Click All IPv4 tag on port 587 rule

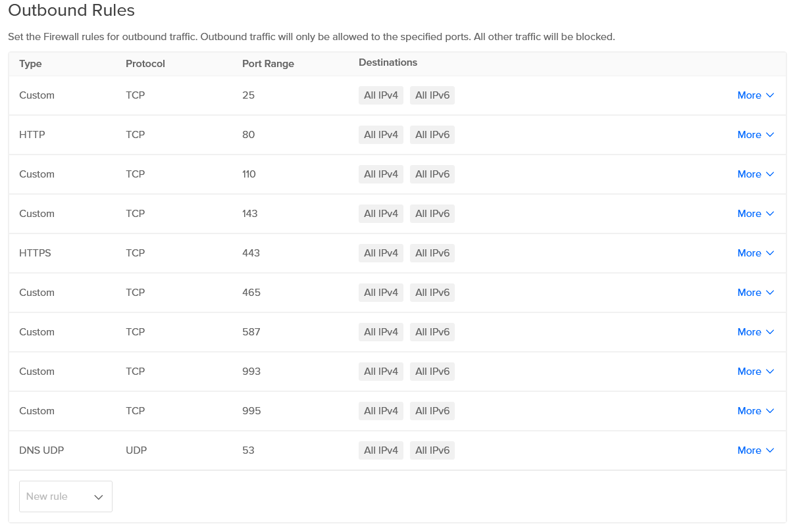point(381,332)
